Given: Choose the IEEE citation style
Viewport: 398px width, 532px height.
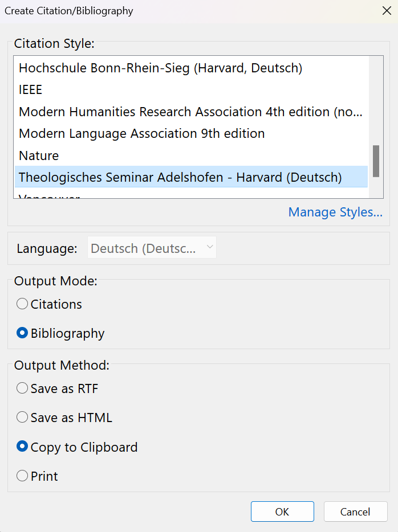Looking at the screenshot, I should (191, 90).
